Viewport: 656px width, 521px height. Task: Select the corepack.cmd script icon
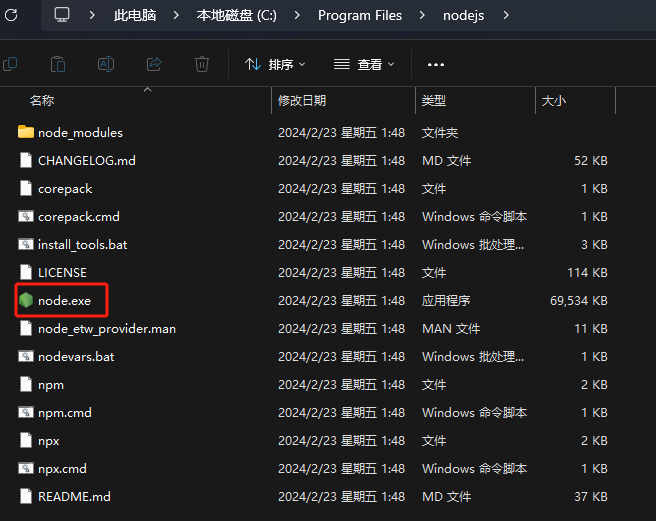(26, 216)
